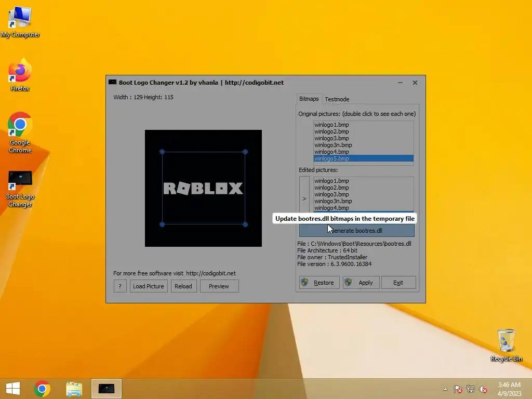Click the bottom-left crop handle
Screen dimensions: 532x399
pyautogui.click(x=162, y=224)
